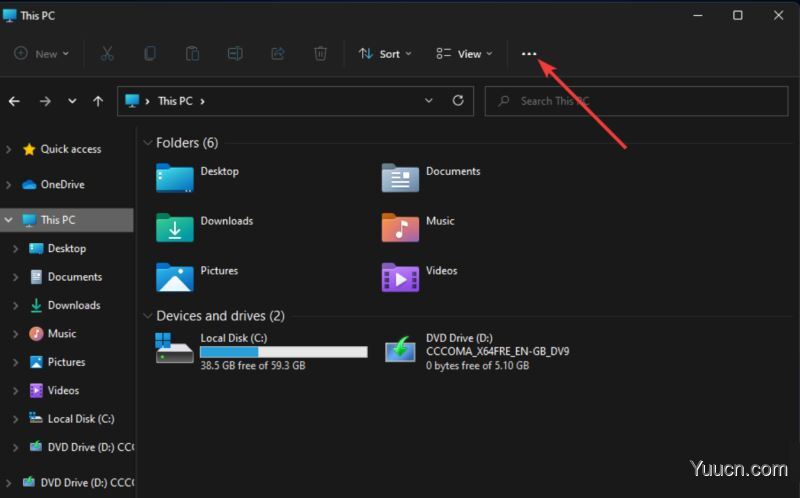The width and height of the screenshot is (800, 498).
Task: Select the Desktop folder icon in main pane
Action: click(174, 178)
